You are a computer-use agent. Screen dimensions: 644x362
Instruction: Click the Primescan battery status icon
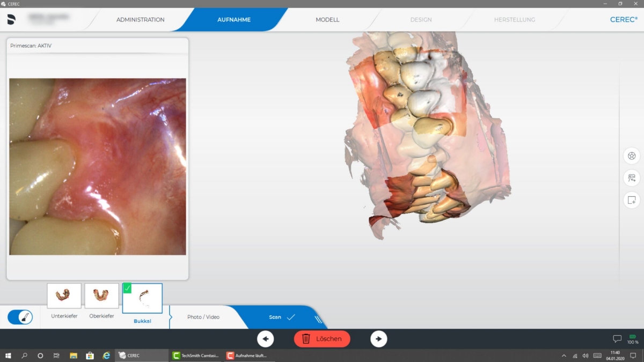pyautogui.click(x=633, y=337)
